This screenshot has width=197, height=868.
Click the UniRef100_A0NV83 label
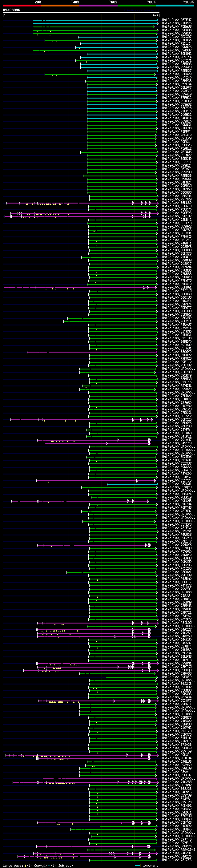[x=176, y=230]
